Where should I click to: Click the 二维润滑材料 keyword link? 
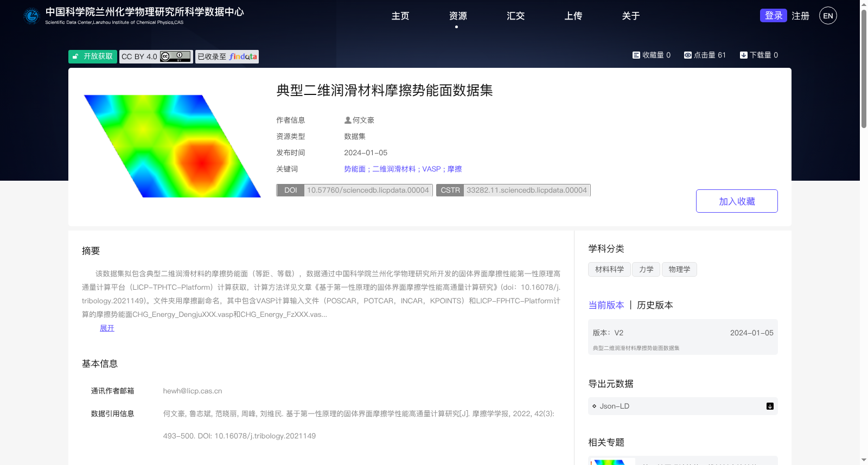pyautogui.click(x=394, y=169)
